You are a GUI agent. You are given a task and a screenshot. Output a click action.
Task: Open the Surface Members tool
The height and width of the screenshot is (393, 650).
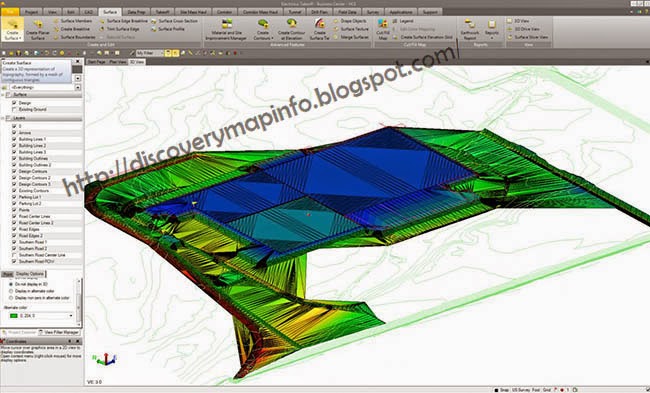(x=73, y=21)
